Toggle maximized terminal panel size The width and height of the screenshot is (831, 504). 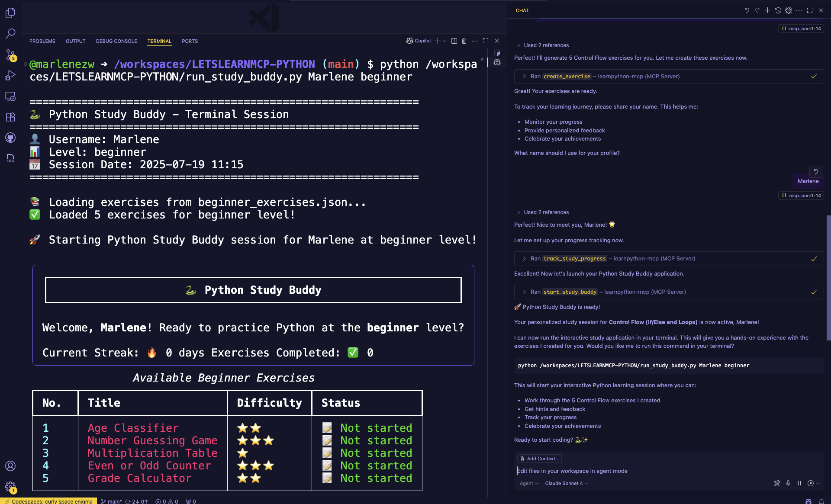pyautogui.click(x=486, y=41)
